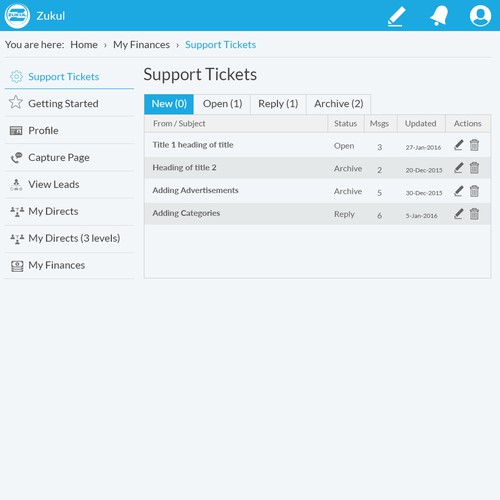Click the 20-Dec-2015 updated date
Viewport: 500px width, 500px height.
coord(424,170)
